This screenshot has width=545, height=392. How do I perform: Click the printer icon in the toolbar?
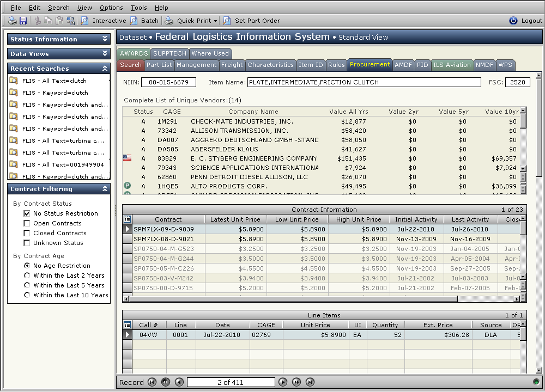point(12,21)
